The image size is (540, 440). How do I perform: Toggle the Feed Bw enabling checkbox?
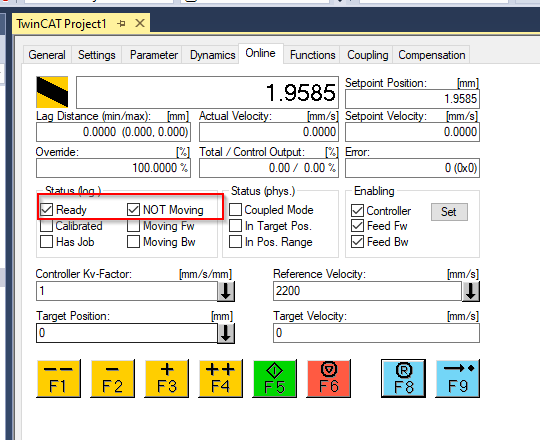click(x=357, y=242)
